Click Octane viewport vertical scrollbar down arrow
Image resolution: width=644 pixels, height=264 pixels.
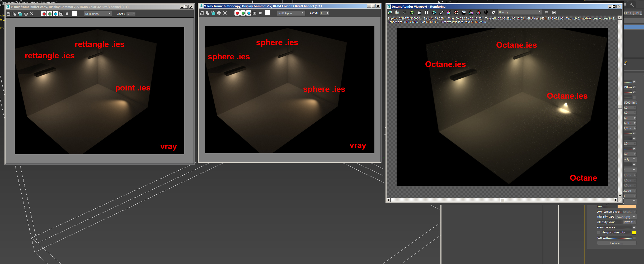pyautogui.click(x=620, y=196)
